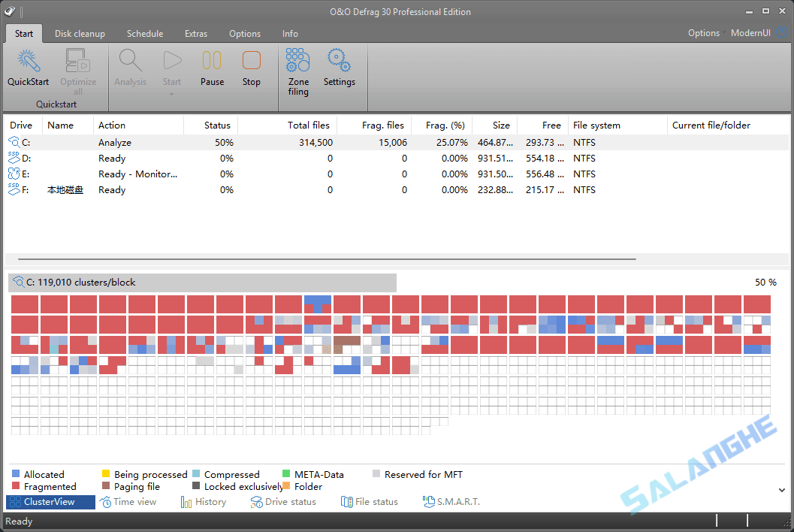Stop the running analysis
This screenshot has width=794, height=532.
[x=251, y=69]
